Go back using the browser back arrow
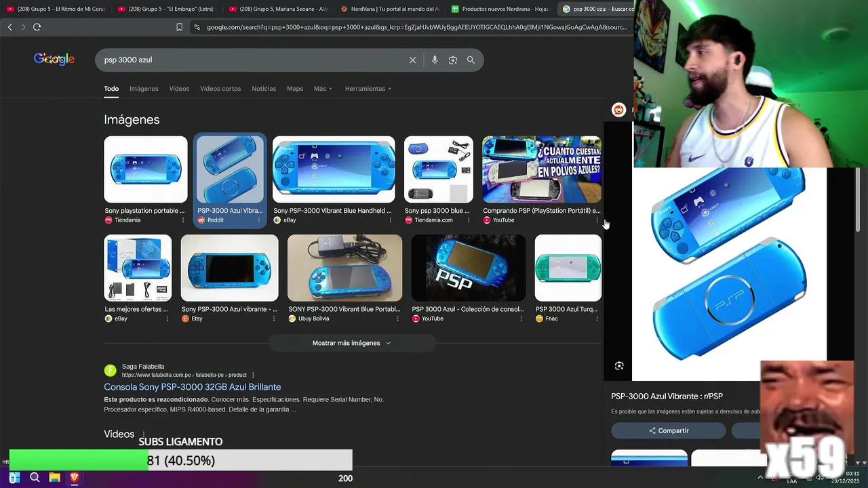 click(x=9, y=27)
